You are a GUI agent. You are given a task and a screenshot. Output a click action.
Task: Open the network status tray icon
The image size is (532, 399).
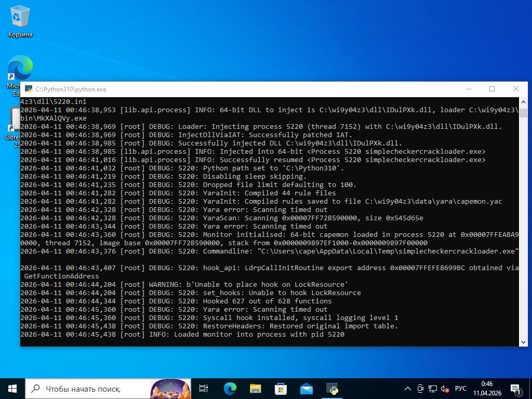433,389
